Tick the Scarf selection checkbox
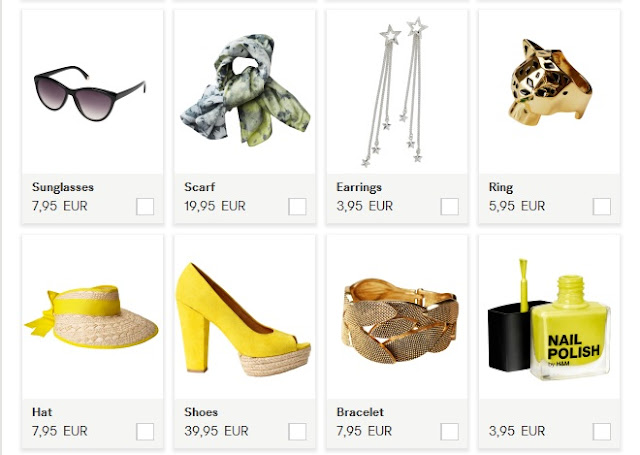 tap(297, 206)
